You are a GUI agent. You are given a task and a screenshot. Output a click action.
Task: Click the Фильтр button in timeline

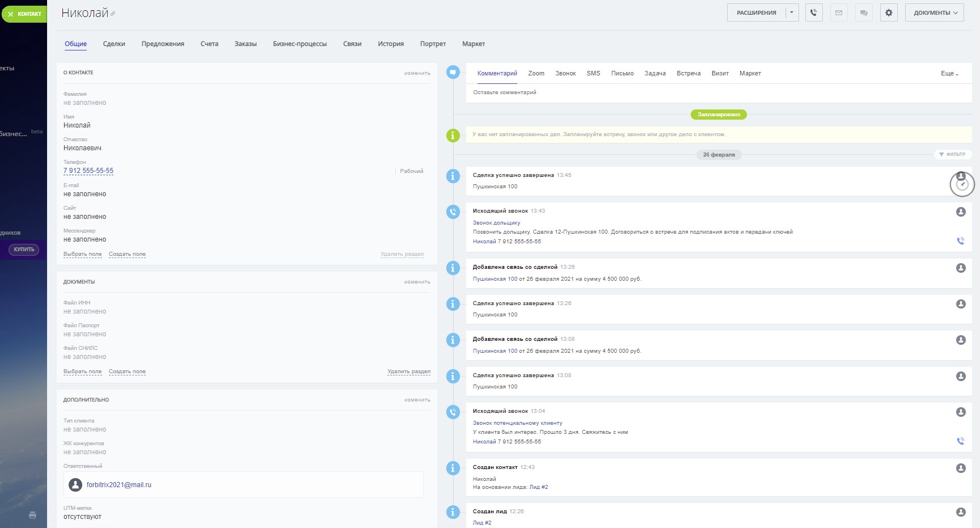952,154
